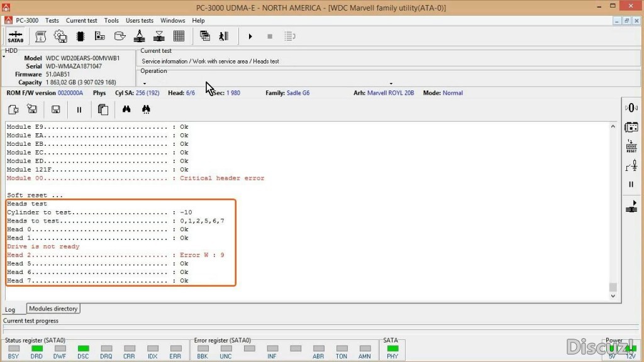Open the scroll-shaped info document icon
The width and height of the screenshot is (644, 362).
coord(40,36)
